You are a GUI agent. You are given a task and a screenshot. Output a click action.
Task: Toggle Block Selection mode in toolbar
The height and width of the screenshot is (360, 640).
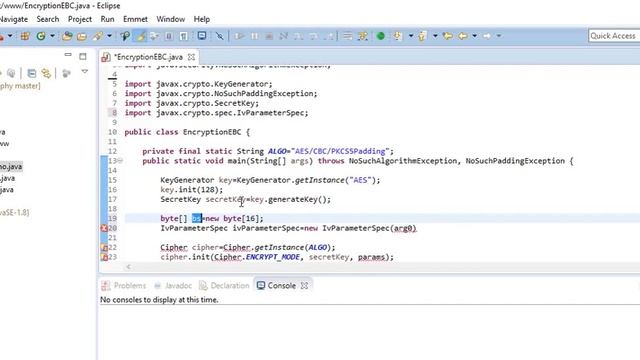tap(169, 36)
